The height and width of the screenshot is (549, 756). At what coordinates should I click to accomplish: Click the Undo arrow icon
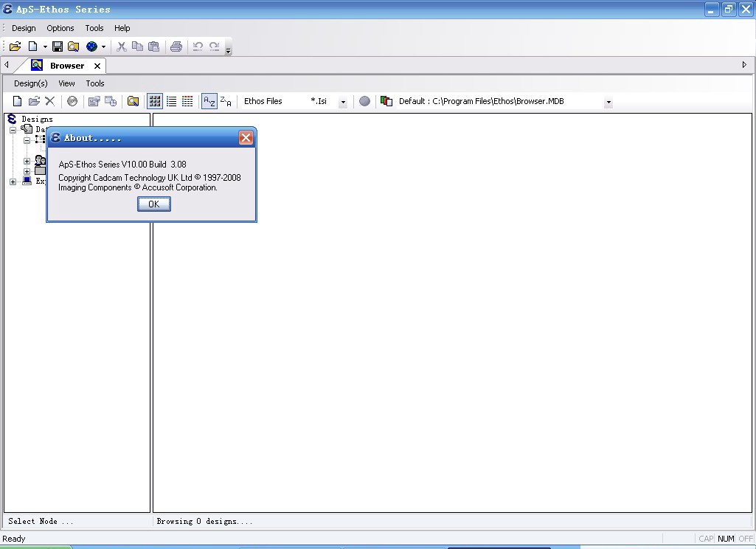tap(198, 46)
